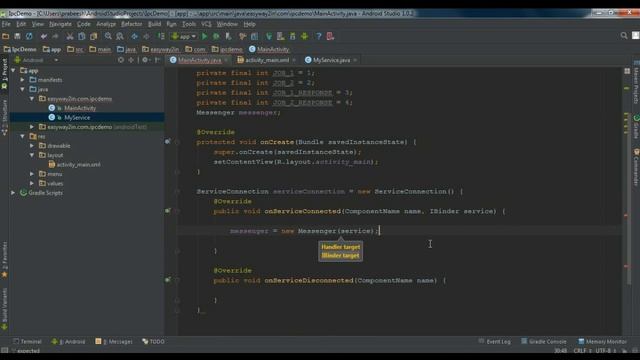Screen dimensions: 640x360
Task: Collapse the layout folder
Action: pos(32,155)
